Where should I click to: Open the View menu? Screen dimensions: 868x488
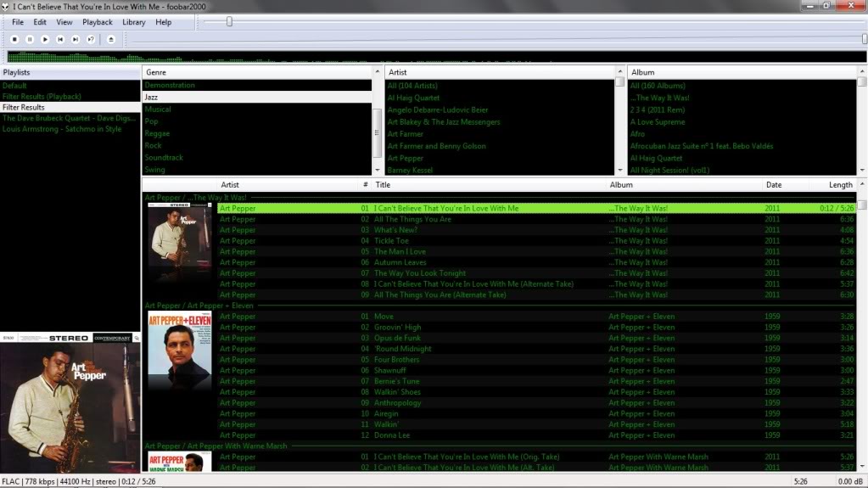pyautogui.click(x=64, y=22)
